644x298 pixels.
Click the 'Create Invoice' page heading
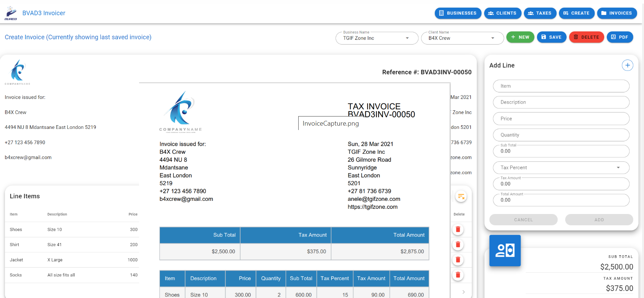click(78, 37)
